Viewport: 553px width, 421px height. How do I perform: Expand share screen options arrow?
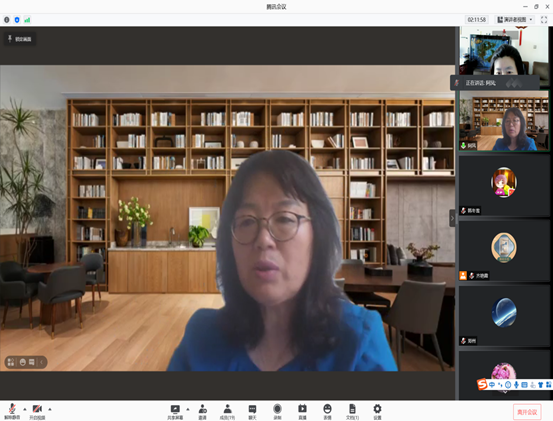[x=188, y=409]
